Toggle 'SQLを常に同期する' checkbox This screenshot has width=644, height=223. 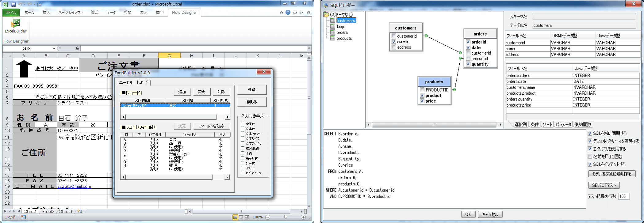590,133
